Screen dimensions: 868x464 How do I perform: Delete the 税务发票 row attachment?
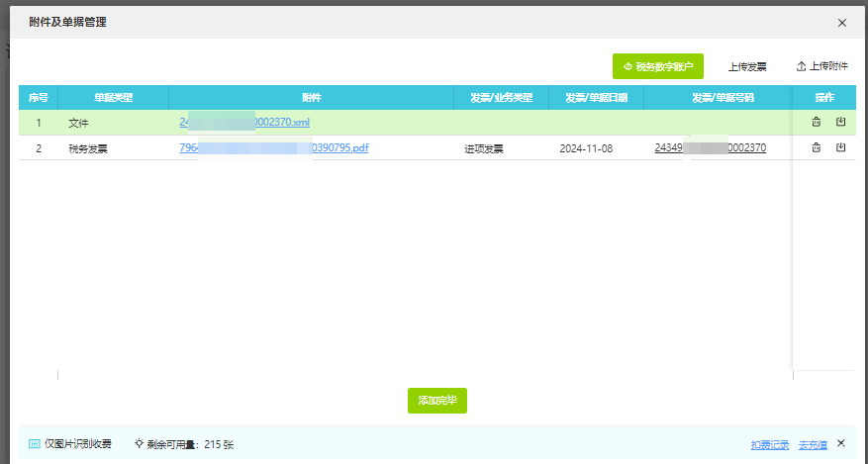(816, 147)
